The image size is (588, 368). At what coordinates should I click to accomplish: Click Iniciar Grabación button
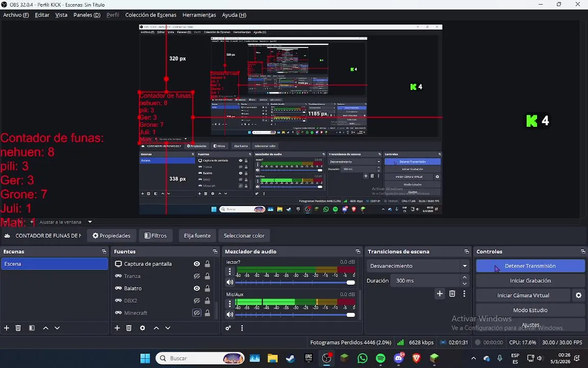(x=530, y=281)
